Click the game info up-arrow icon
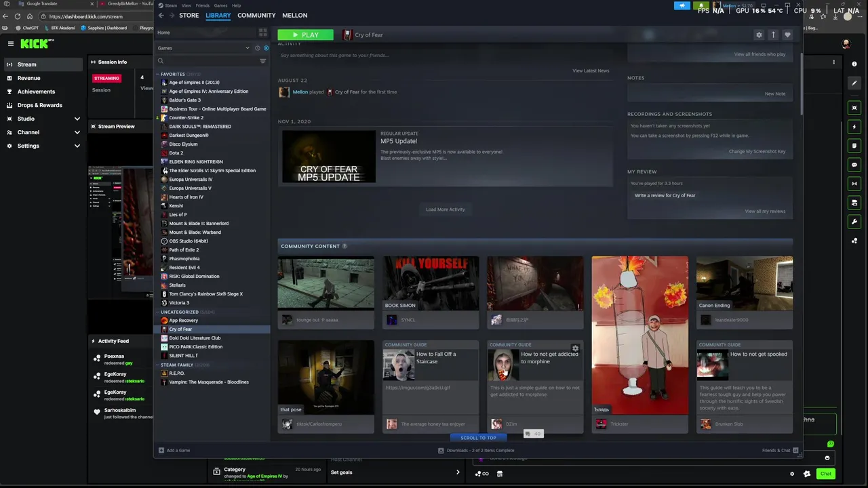The width and height of the screenshot is (868, 488). pos(773,35)
